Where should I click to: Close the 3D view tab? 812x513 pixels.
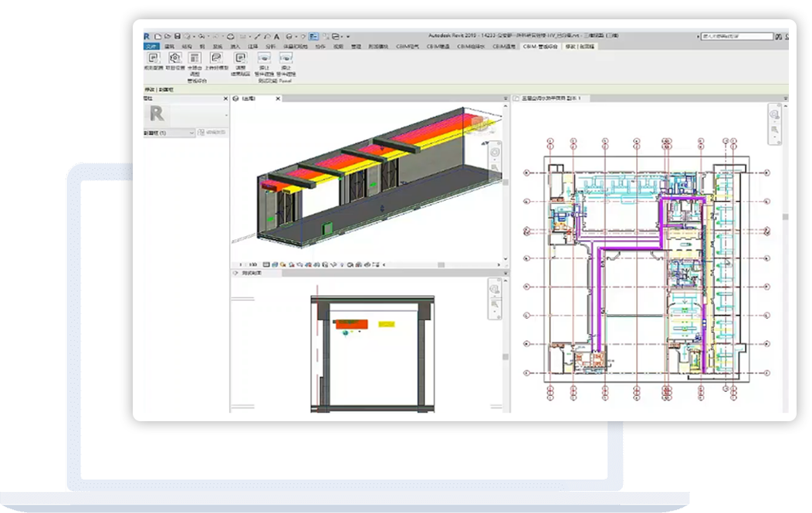(276, 99)
